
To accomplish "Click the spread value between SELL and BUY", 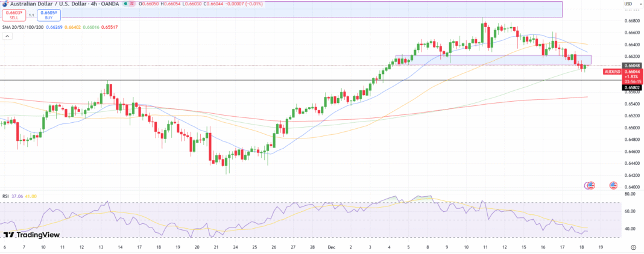I will click(29, 14).
